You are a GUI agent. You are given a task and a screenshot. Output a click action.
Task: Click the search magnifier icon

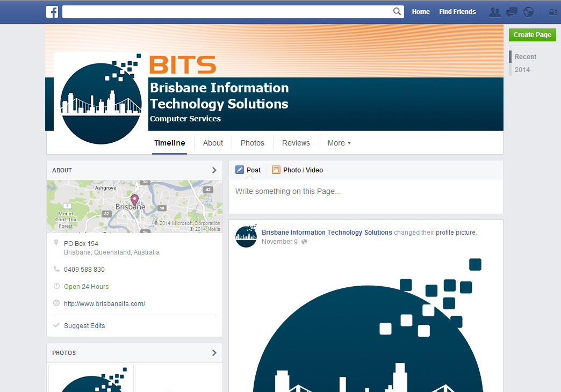[397, 11]
